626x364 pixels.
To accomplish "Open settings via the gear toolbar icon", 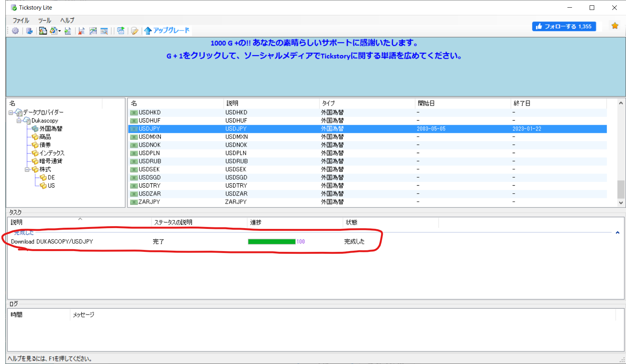I will (15, 31).
